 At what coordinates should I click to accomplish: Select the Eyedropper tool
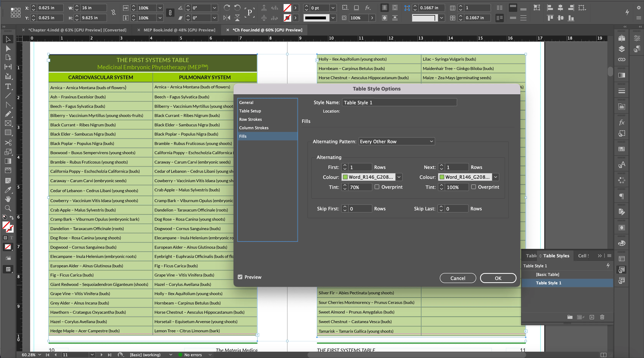tap(8, 190)
